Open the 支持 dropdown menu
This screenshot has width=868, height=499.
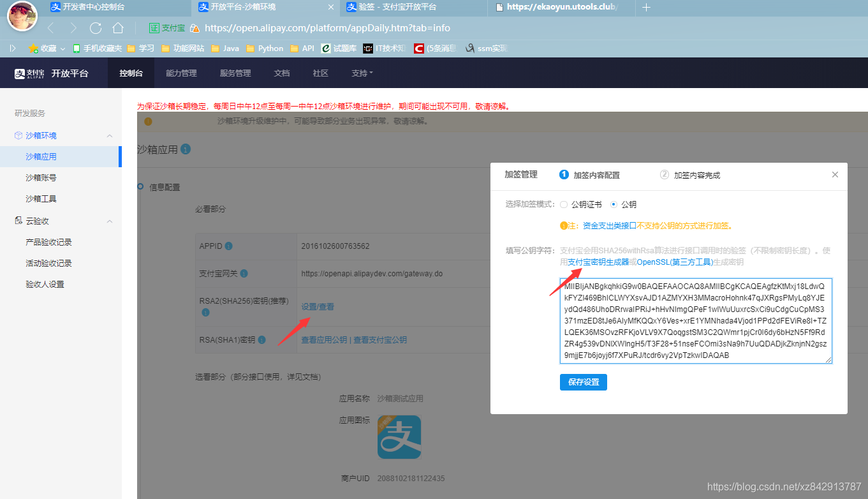pyautogui.click(x=362, y=73)
